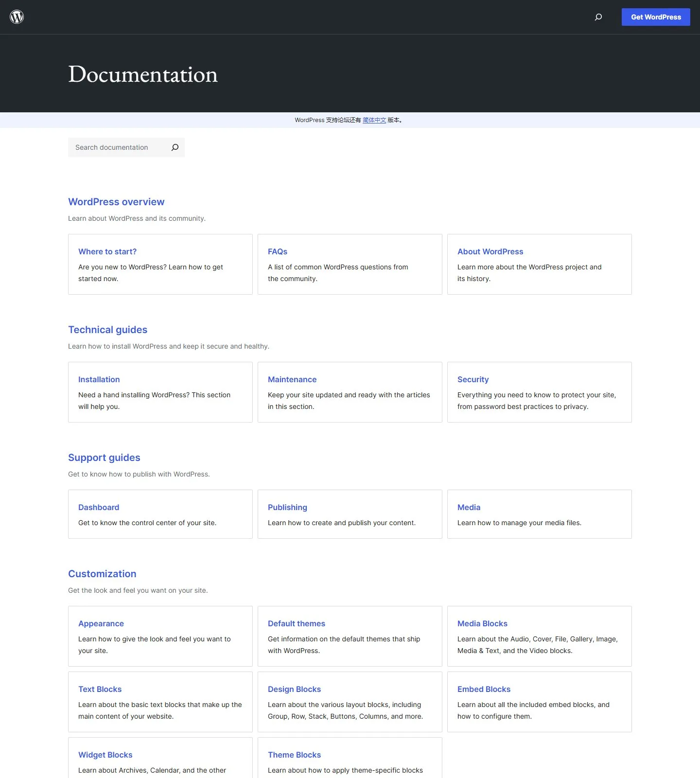Open the Text Blocks page
This screenshot has width=700, height=778.
[x=100, y=689]
